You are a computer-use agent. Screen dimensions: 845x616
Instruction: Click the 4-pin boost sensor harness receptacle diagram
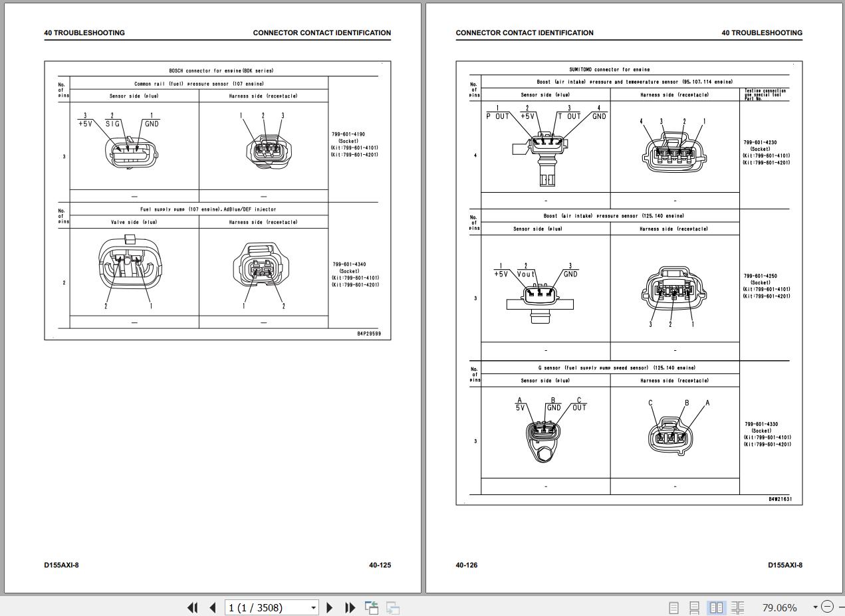coord(673,152)
